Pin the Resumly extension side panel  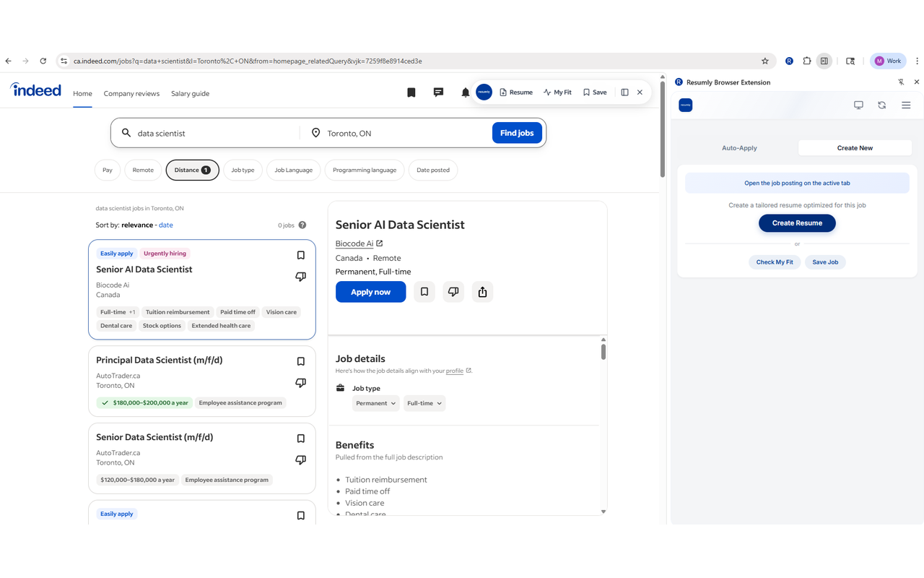click(x=901, y=82)
